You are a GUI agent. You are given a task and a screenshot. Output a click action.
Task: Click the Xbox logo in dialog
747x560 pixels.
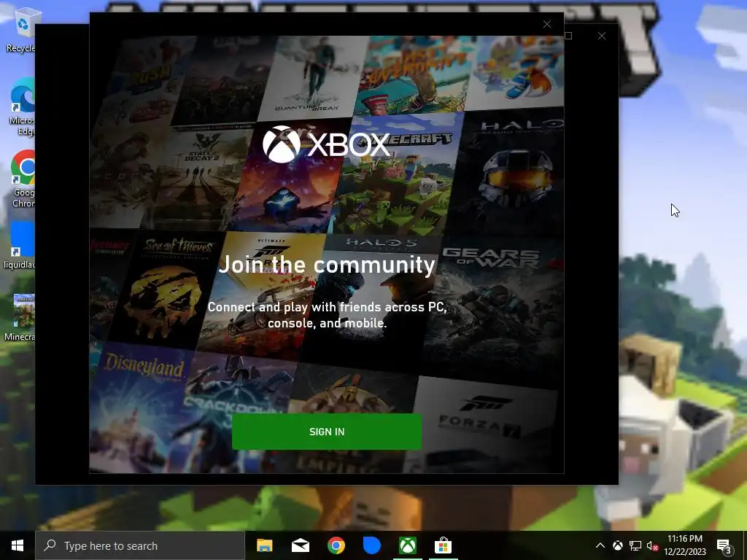pyautogui.click(x=326, y=144)
